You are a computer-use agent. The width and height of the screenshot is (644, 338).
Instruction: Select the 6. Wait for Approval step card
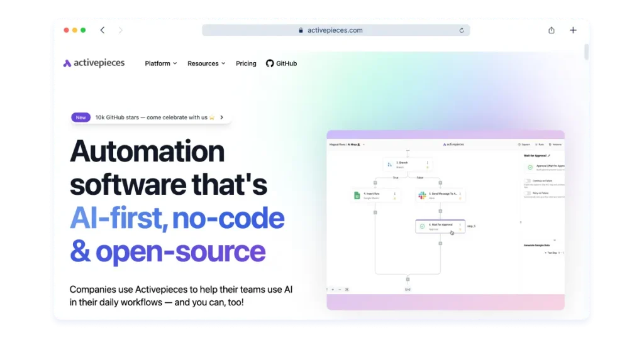pos(440,226)
